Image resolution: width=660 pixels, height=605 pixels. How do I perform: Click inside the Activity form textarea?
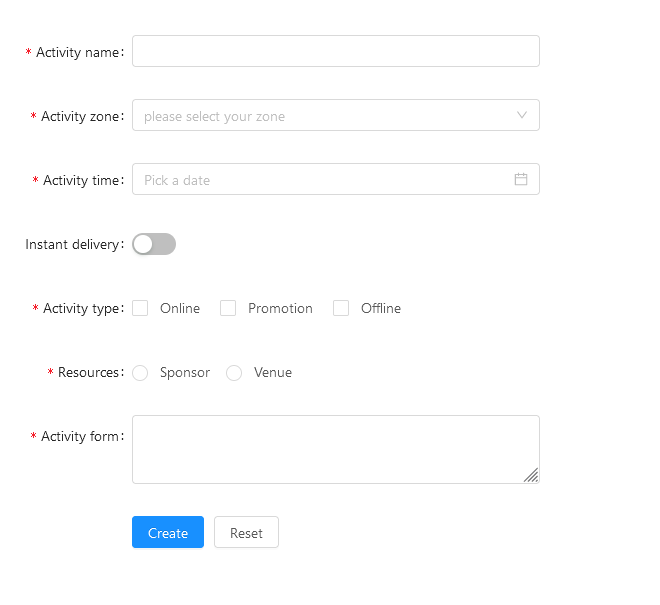pyautogui.click(x=336, y=449)
